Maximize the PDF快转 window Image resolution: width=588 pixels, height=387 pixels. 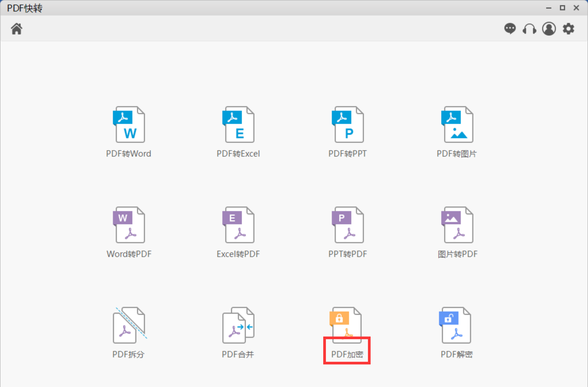tap(562, 8)
